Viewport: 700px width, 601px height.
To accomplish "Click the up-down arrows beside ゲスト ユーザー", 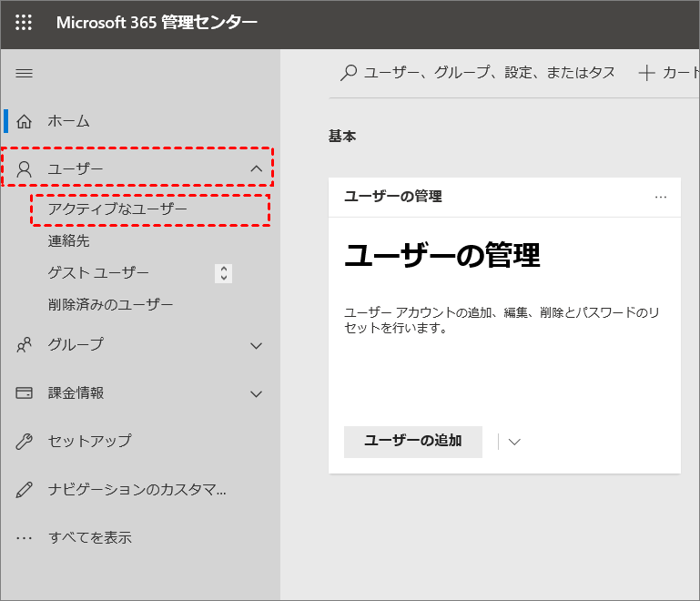I will click(x=224, y=273).
